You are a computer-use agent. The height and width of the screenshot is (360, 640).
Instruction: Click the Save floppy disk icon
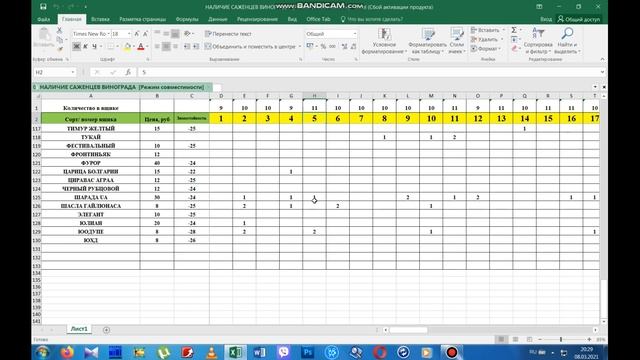43,7
